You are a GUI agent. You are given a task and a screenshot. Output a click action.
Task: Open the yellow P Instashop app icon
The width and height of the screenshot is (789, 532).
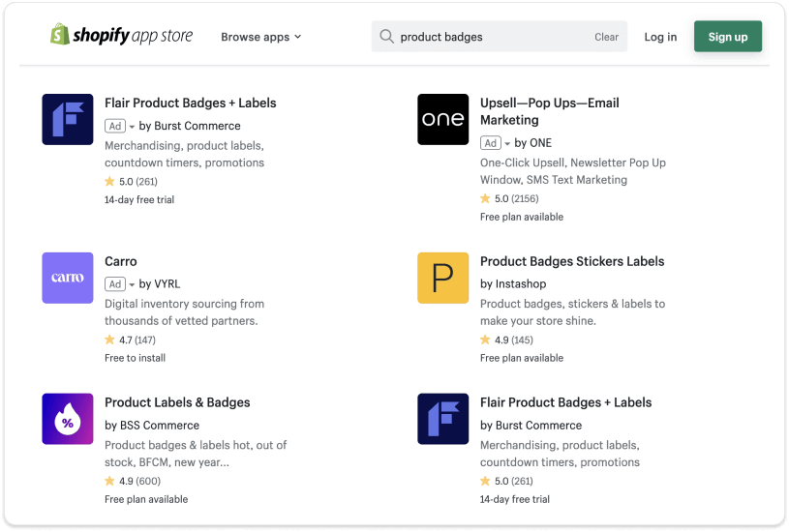click(442, 278)
